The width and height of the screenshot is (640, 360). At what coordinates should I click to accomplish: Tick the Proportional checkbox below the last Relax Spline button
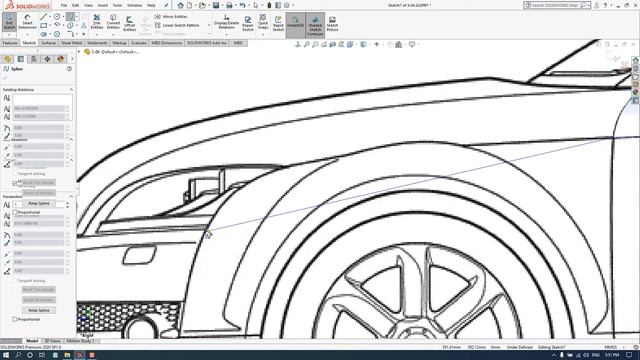(15, 319)
